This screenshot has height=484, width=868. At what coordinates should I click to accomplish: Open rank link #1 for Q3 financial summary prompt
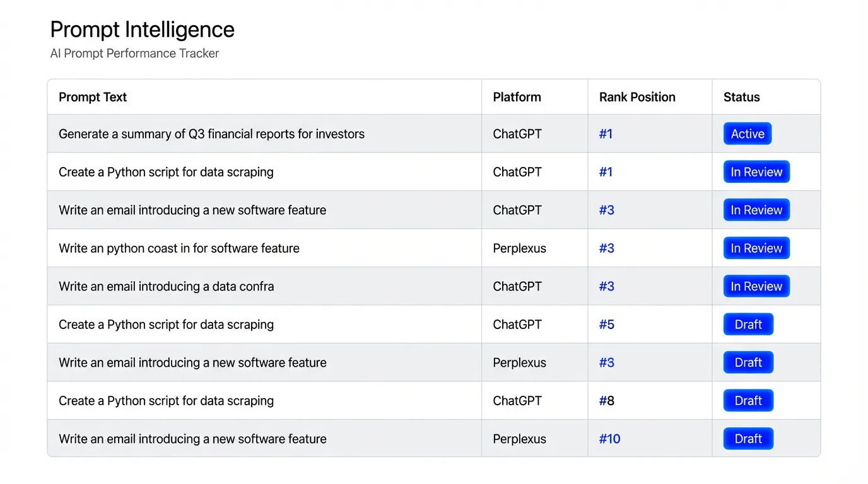click(606, 134)
